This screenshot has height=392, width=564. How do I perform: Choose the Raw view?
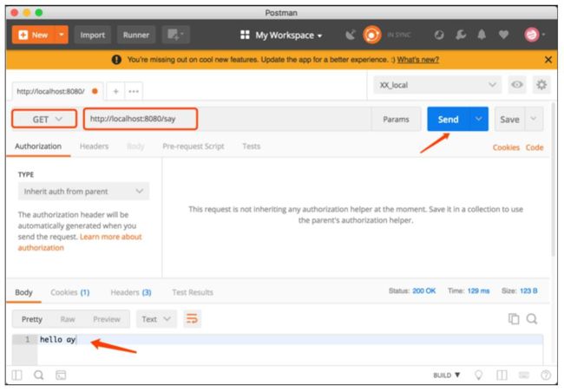tap(68, 319)
